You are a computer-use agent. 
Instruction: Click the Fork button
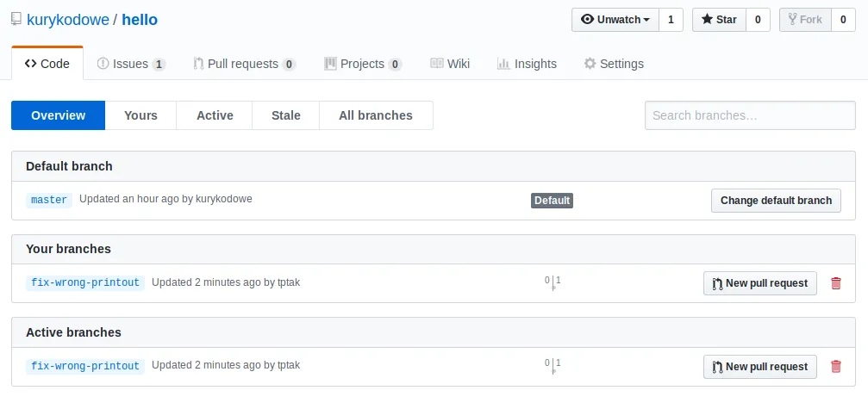pos(805,20)
